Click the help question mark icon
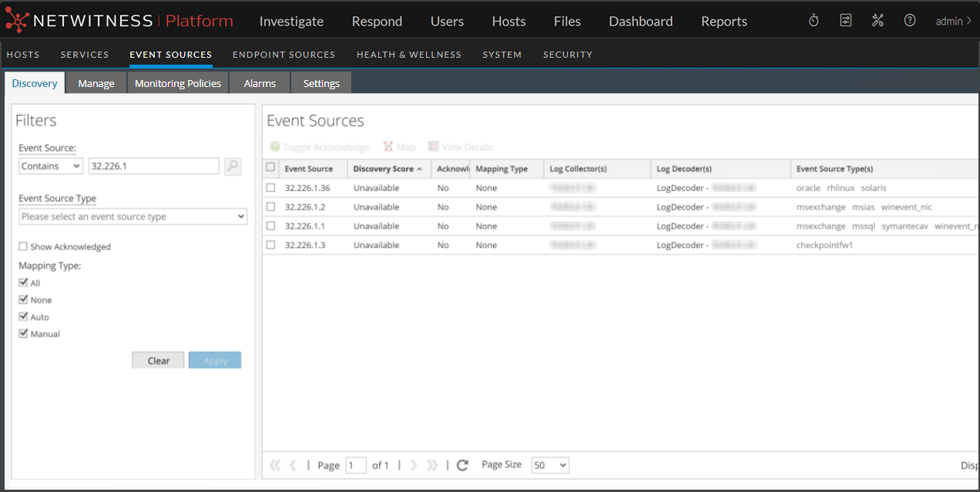 (x=910, y=21)
